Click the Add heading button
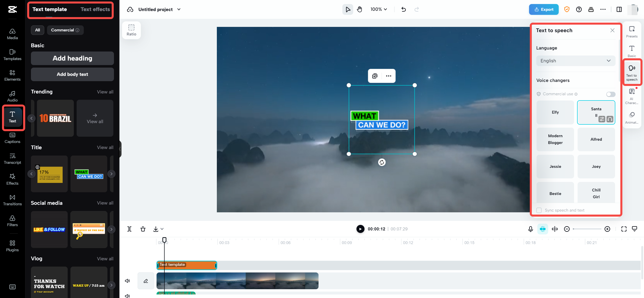644x298 pixels. point(72,58)
